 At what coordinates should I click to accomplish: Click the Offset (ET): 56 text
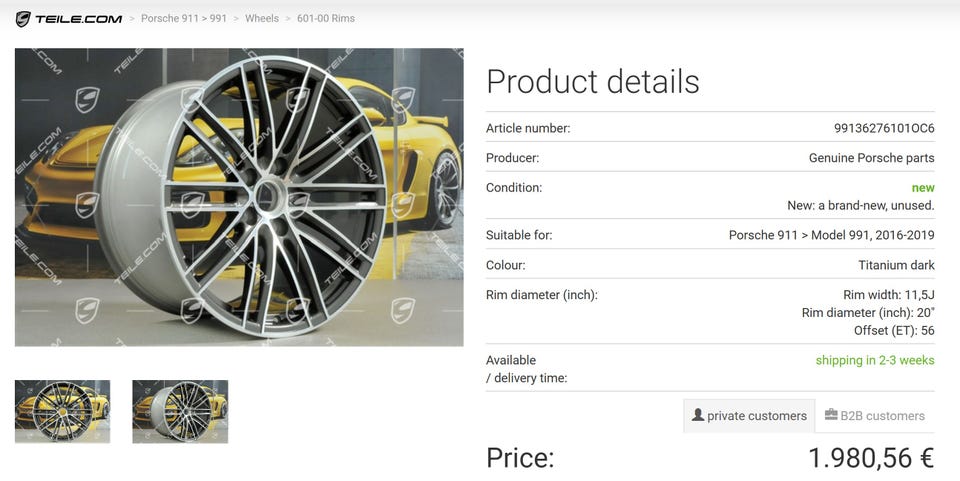tap(894, 331)
